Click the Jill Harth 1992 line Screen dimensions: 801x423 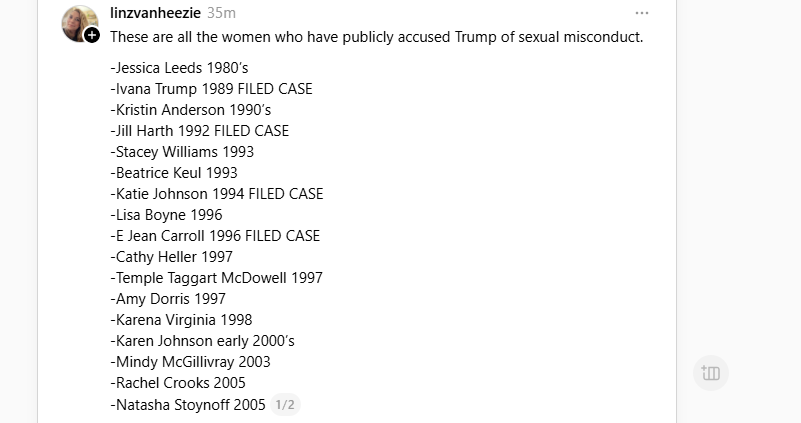(199, 131)
